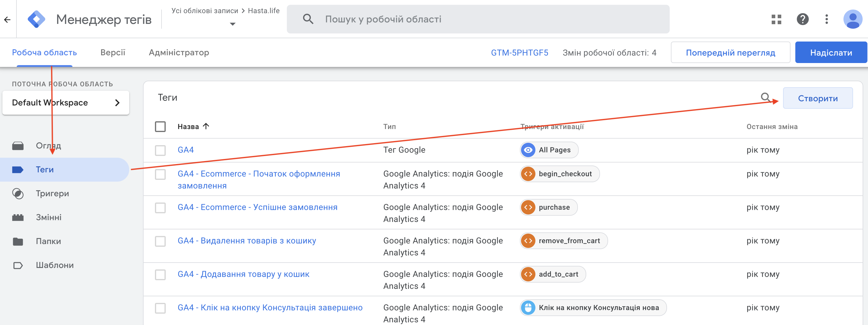Expand the account selector dropdown arrow
Image resolution: width=868 pixels, height=325 pixels.
click(232, 24)
